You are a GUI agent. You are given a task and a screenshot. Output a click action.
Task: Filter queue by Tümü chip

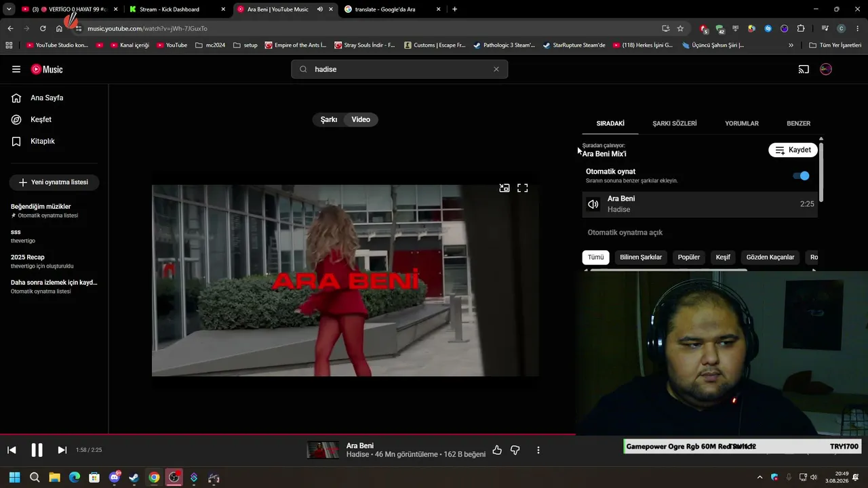click(x=595, y=258)
